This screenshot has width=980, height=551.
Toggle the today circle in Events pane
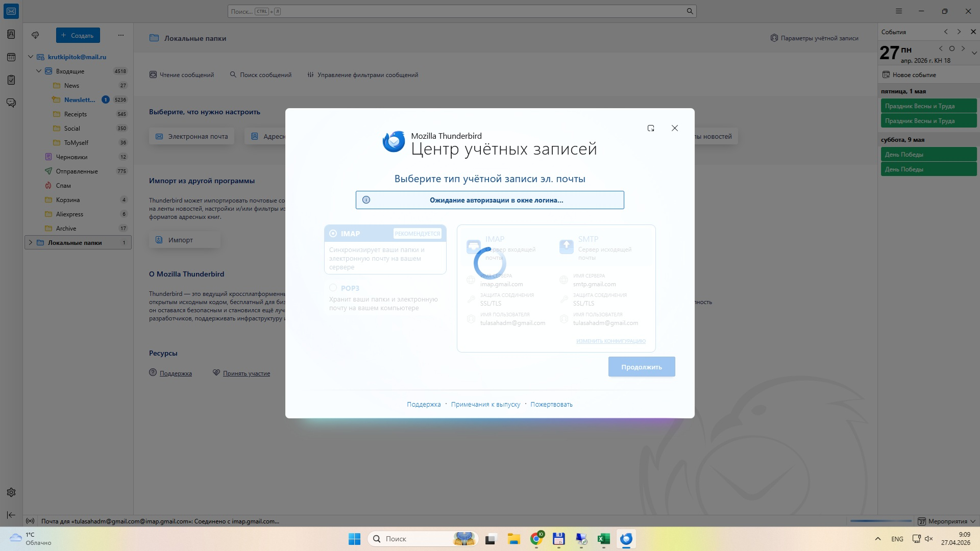click(952, 49)
